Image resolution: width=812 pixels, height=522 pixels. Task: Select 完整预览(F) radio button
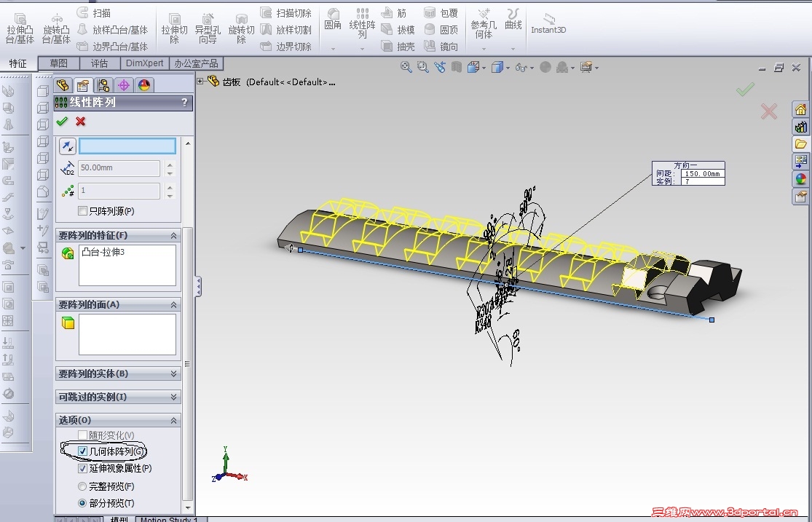pyautogui.click(x=82, y=486)
